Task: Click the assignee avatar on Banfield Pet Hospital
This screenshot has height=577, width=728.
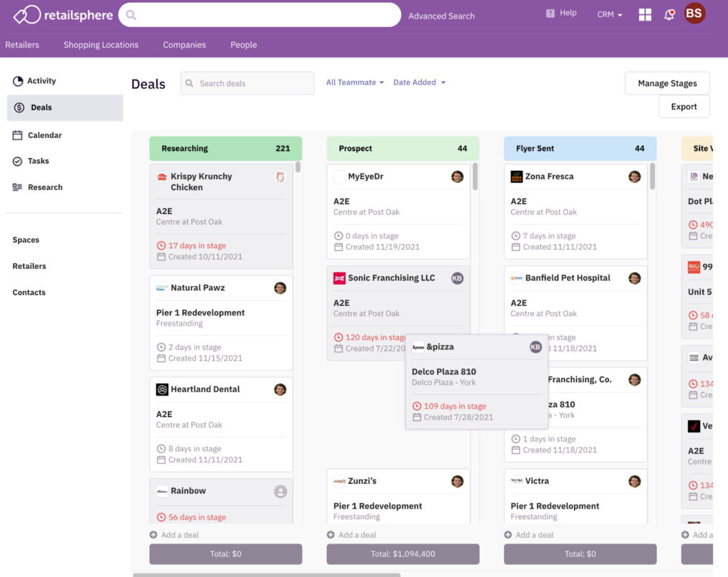Action: coord(635,278)
